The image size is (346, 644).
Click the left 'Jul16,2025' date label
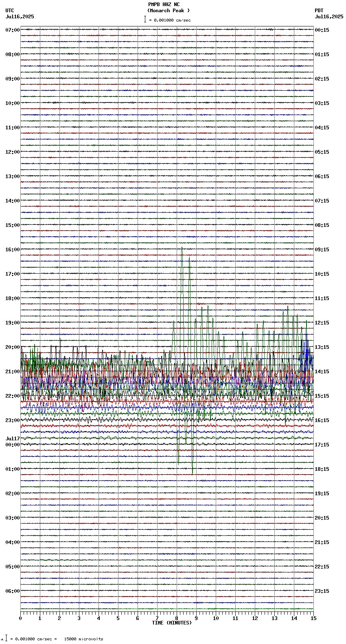pyautogui.click(x=20, y=17)
